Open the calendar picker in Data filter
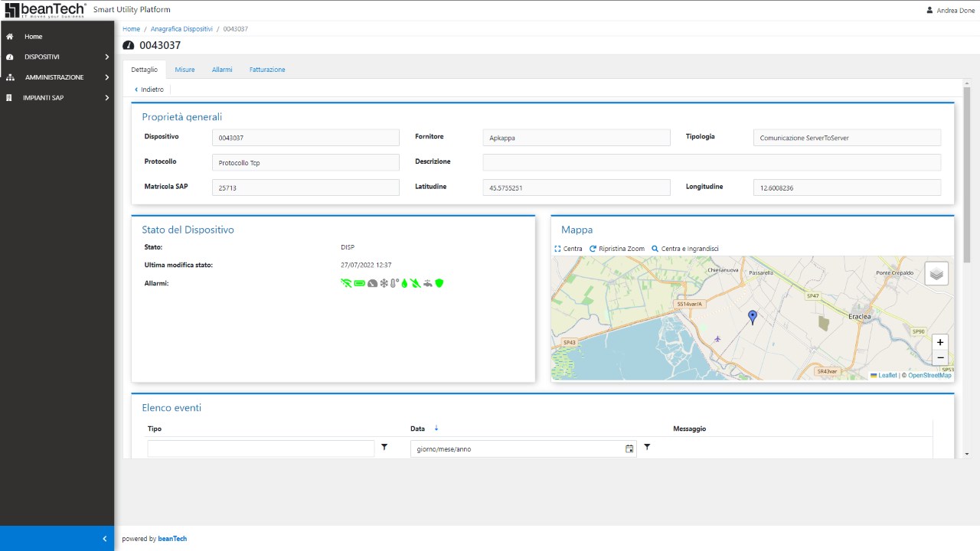 [x=629, y=449]
